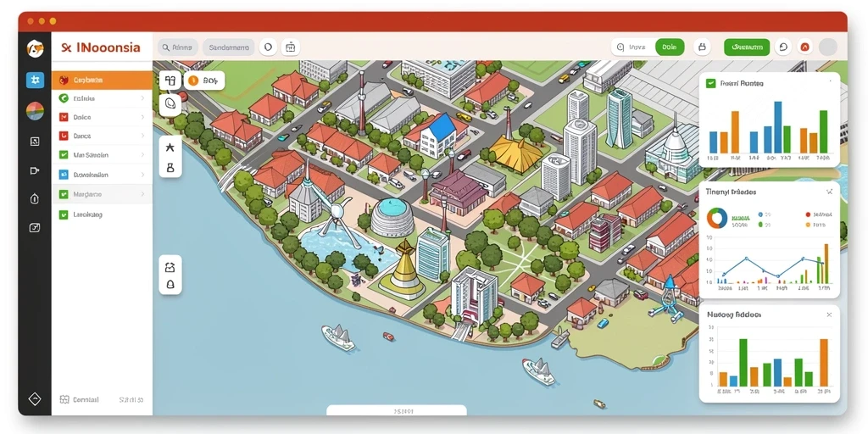The height and width of the screenshot is (434, 868).
Task: Select the star tool on map toolbar
Action: [170, 147]
